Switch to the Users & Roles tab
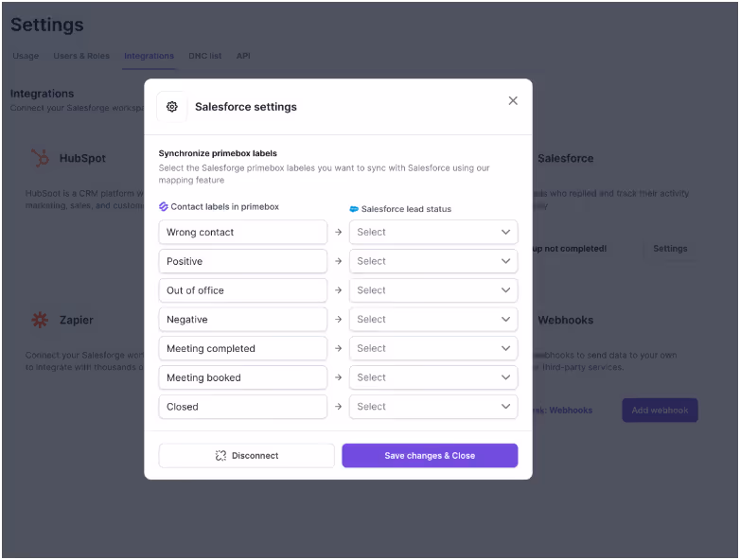Image resolution: width=740 pixels, height=560 pixels. click(x=81, y=56)
